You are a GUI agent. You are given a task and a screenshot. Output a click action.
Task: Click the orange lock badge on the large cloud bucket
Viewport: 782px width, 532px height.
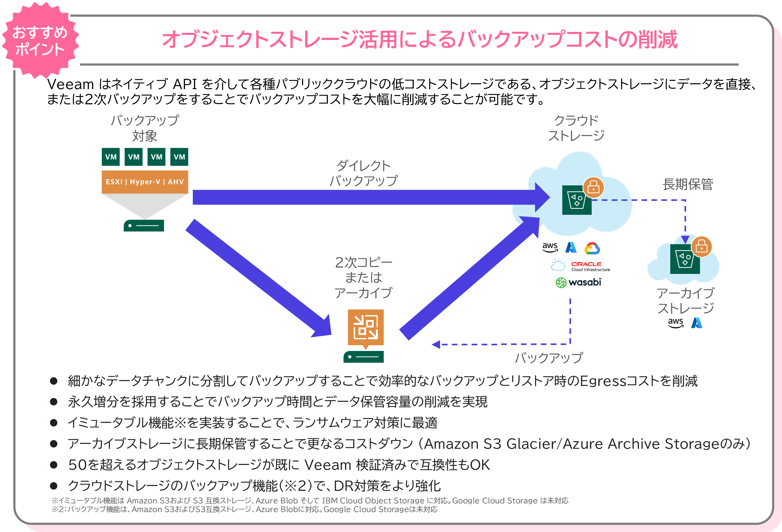click(x=593, y=188)
